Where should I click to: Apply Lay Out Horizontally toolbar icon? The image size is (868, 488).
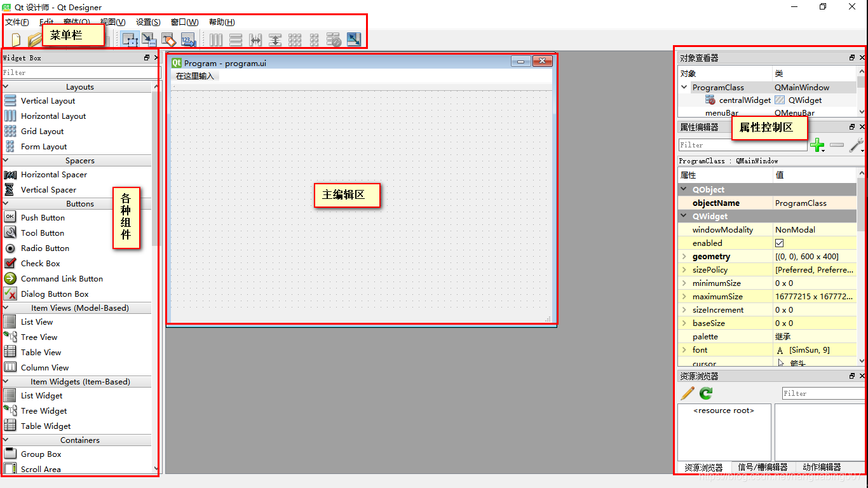click(x=216, y=40)
